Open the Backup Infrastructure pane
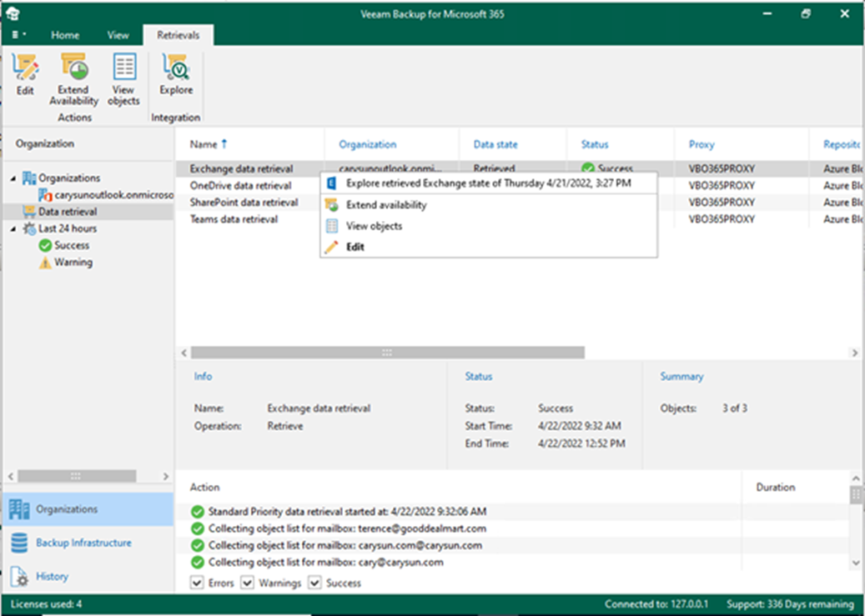The height and width of the screenshot is (616, 865). [83, 543]
